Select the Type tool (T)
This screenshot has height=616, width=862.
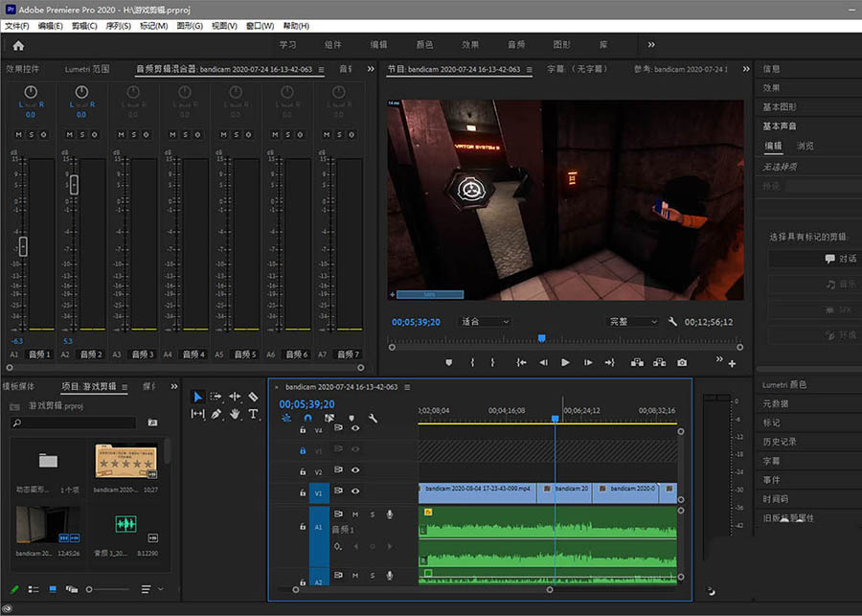click(x=253, y=414)
